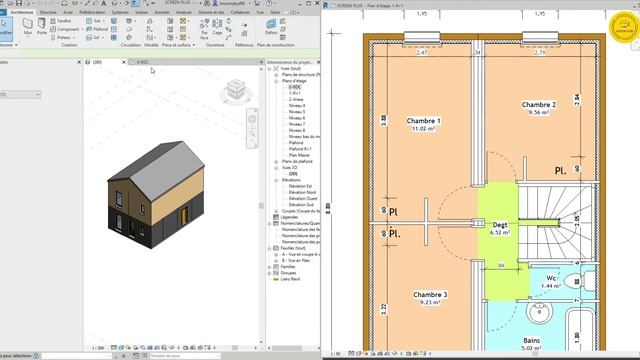Select the Chambre 2 room tag
The height and width of the screenshot is (360, 640).
[x=538, y=108]
